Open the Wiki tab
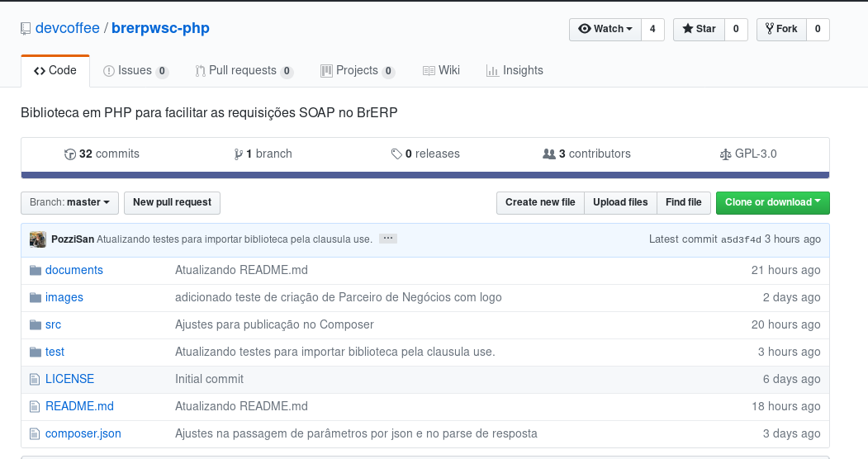 tap(441, 71)
